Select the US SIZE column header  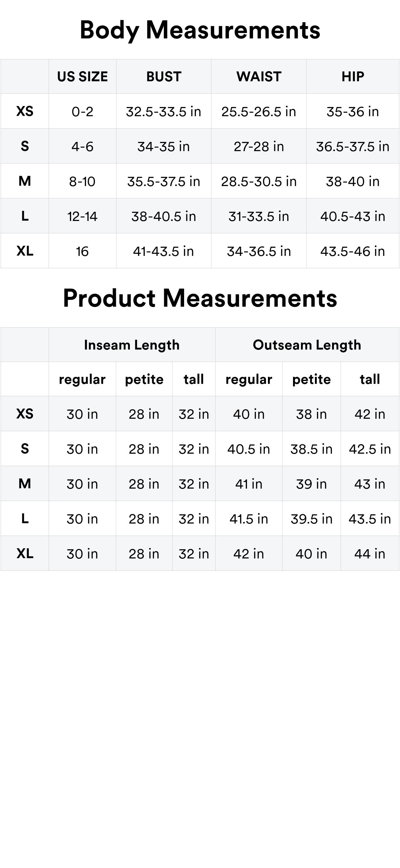point(82,77)
